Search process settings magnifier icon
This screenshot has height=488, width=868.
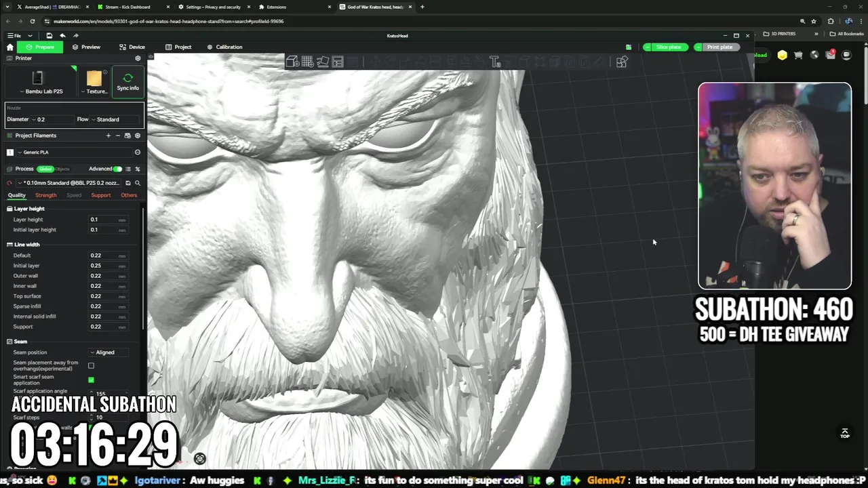tap(138, 183)
